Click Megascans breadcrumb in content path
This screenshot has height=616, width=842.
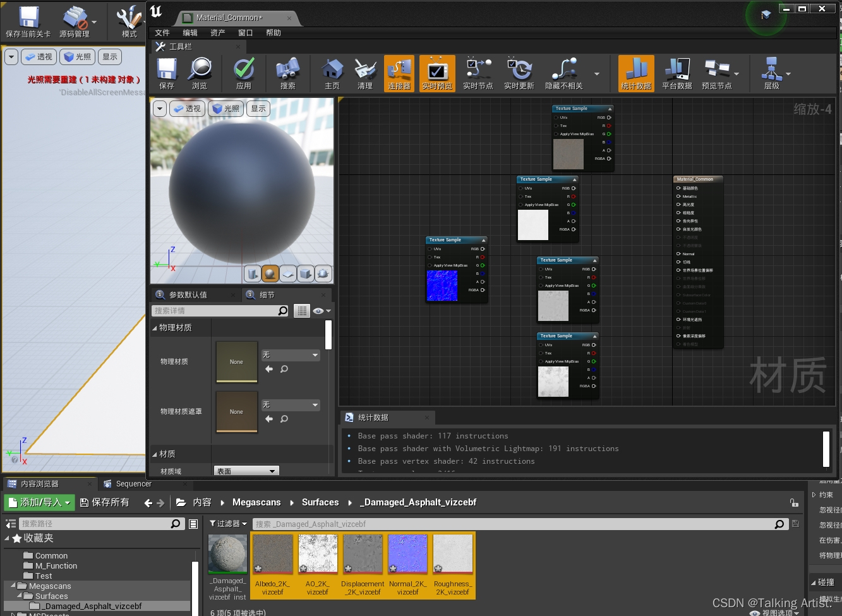256,503
